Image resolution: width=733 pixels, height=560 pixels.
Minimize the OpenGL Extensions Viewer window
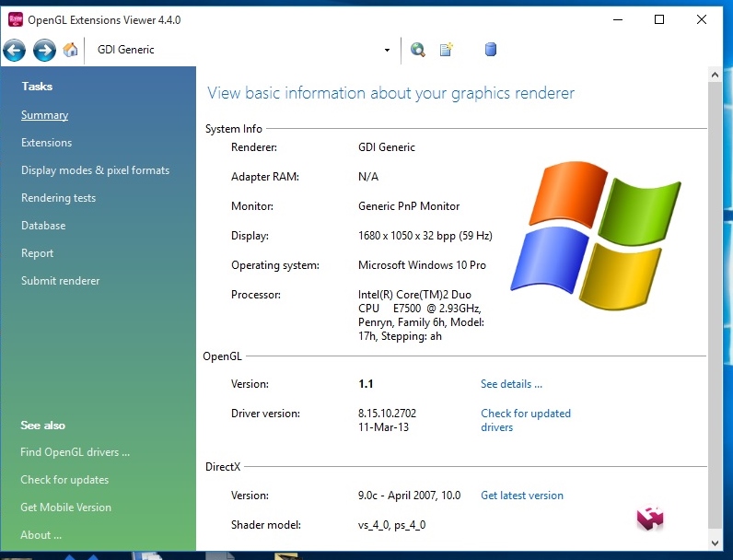pos(618,19)
